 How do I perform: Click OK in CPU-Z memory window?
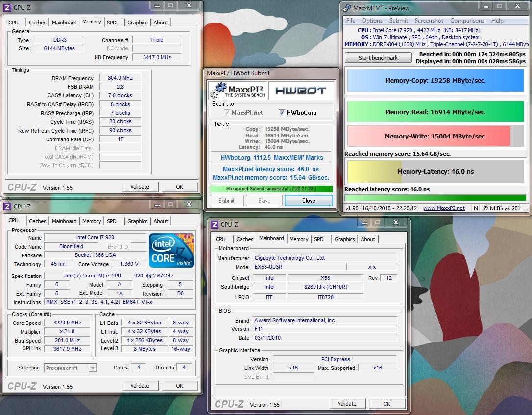(179, 187)
